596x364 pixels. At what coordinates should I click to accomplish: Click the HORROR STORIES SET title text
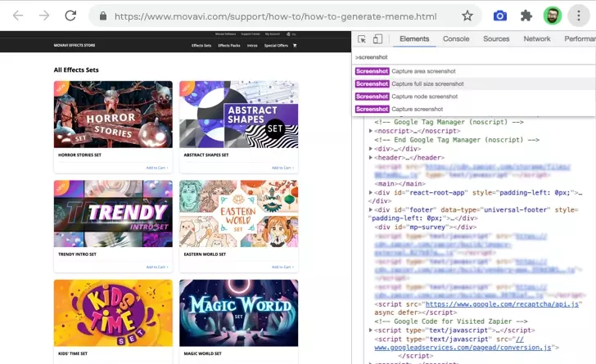80,155
